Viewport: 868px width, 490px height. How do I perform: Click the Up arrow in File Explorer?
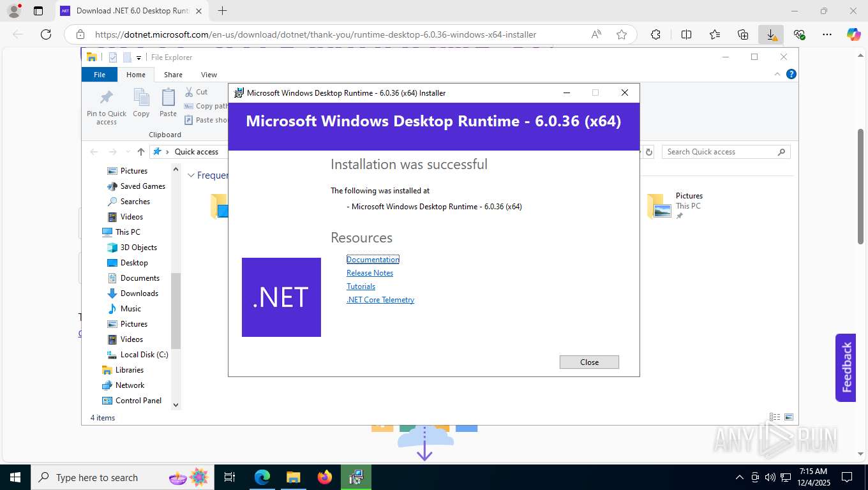point(141,152)
